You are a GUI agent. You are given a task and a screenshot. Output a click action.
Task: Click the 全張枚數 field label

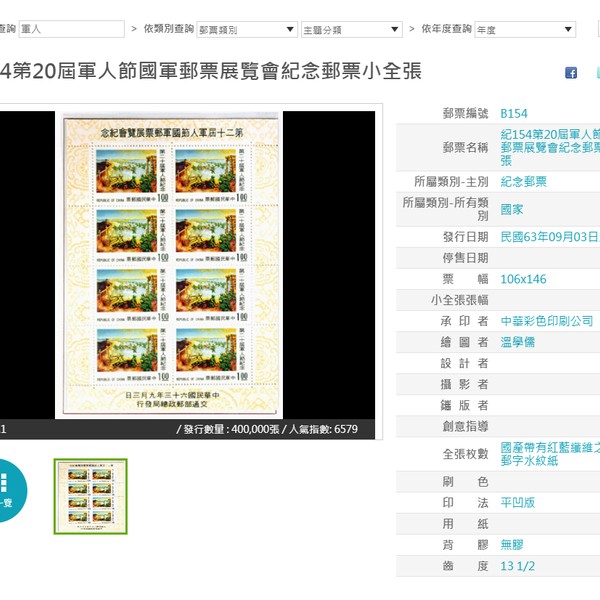(x=465, y=454)
